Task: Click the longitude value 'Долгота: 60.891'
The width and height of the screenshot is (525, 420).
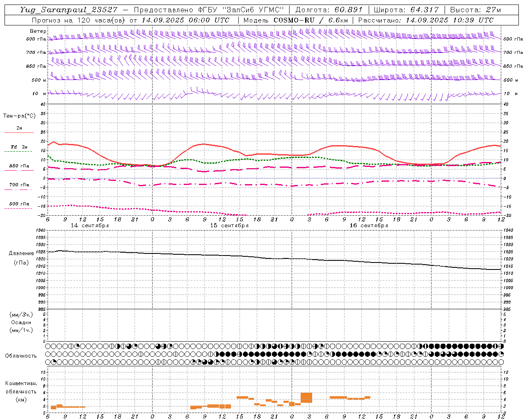Action: [329, 10]
